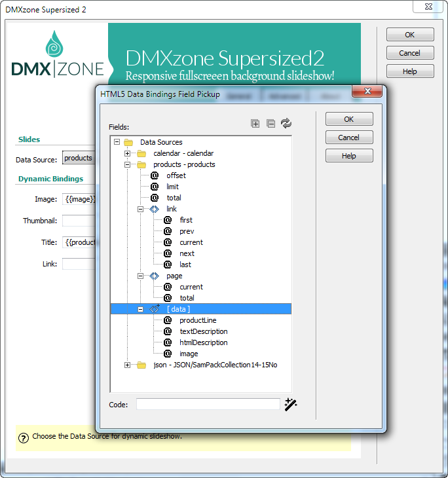Select the textDescription field
448x478 pixels.
pyautogui.click(x=204, y=331)
